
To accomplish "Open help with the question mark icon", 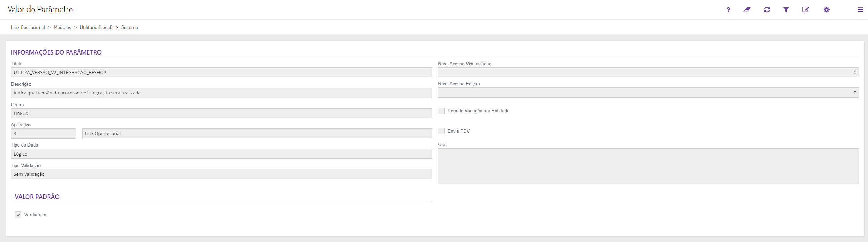I will click(728, 10).
